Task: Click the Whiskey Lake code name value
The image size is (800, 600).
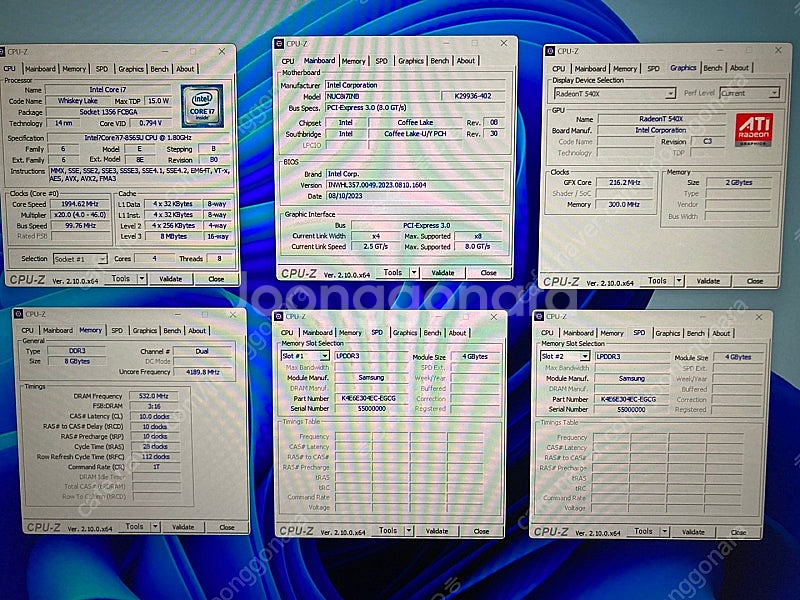Action: tap(78, 101)
